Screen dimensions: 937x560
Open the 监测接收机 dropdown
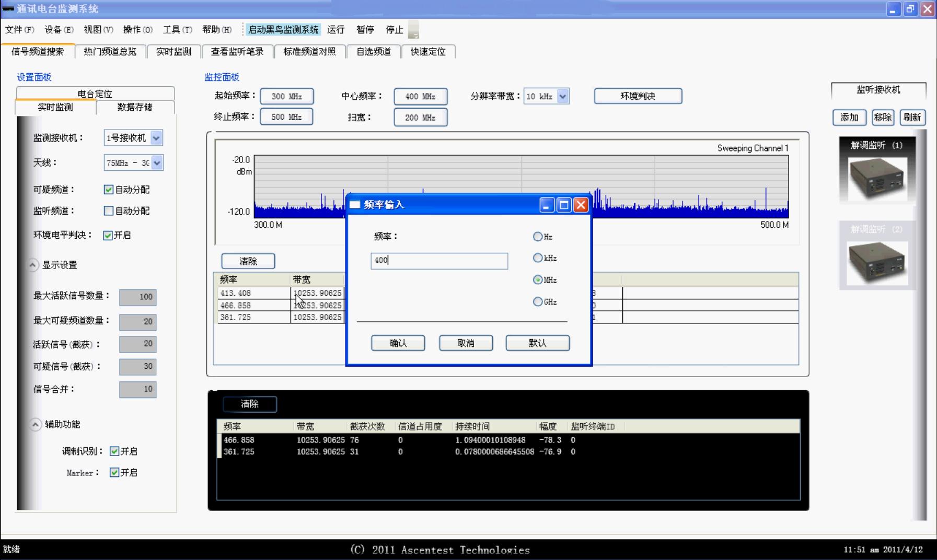coord(156,138)
